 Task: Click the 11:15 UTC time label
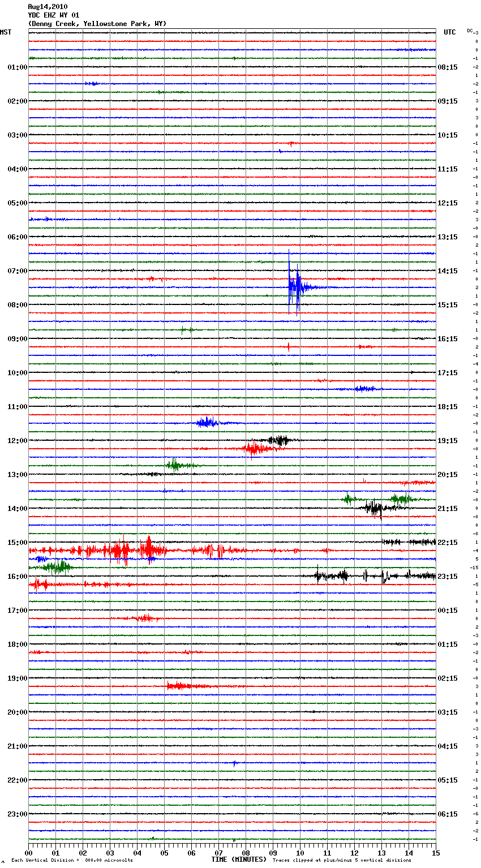(x=448, y=169)
